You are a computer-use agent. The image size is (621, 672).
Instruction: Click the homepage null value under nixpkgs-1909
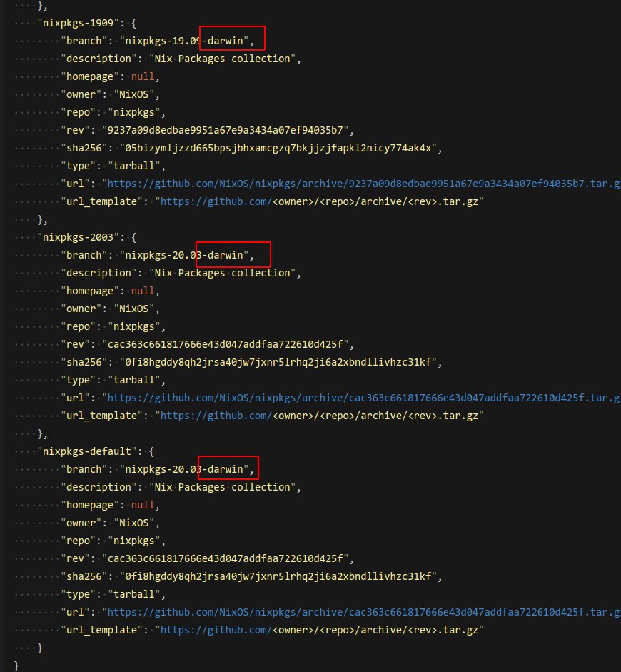[143, 76]
